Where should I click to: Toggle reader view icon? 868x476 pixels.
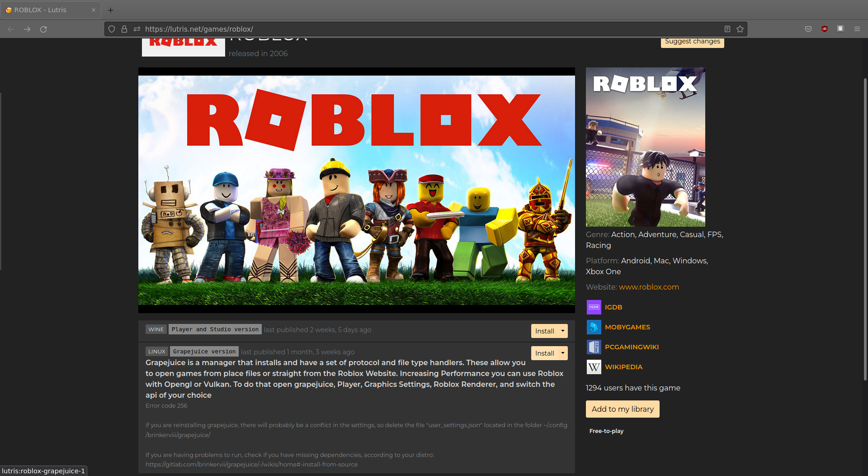pos(727,29)
